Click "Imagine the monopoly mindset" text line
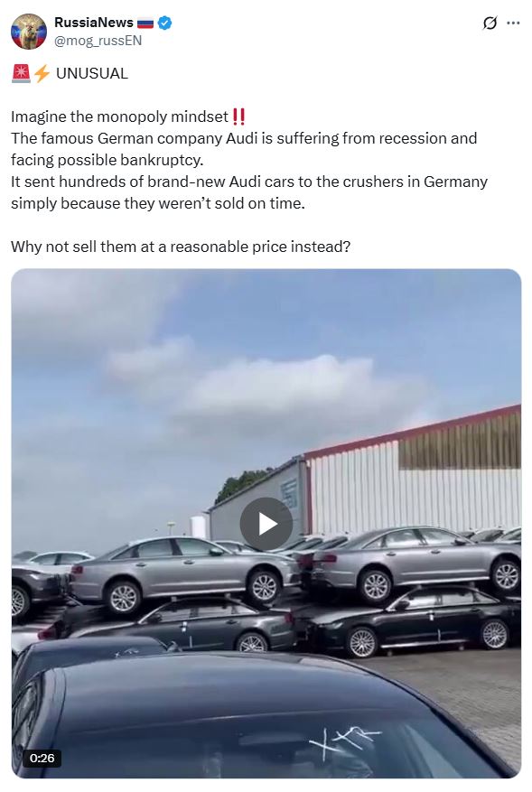Viewport: 532px width, 792px height. coord(120,116)
